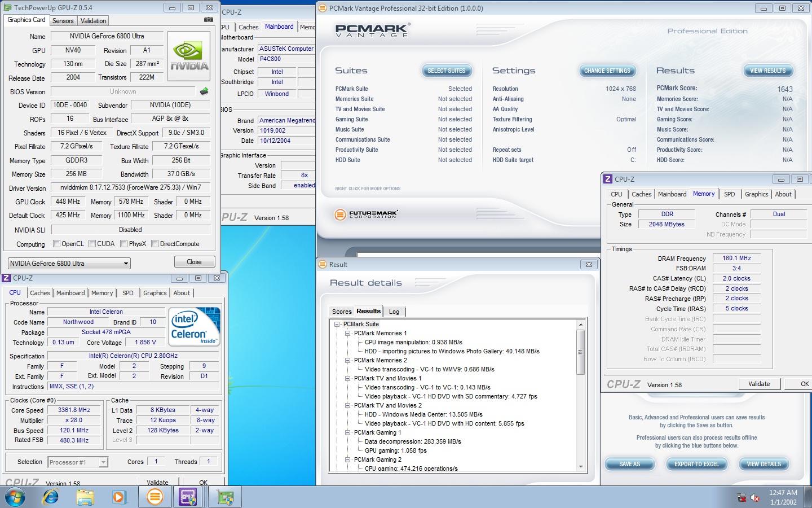Click the GPU-Z screenshot camera icon
This screenshot has height=508, width=812.
coord(209,20)
